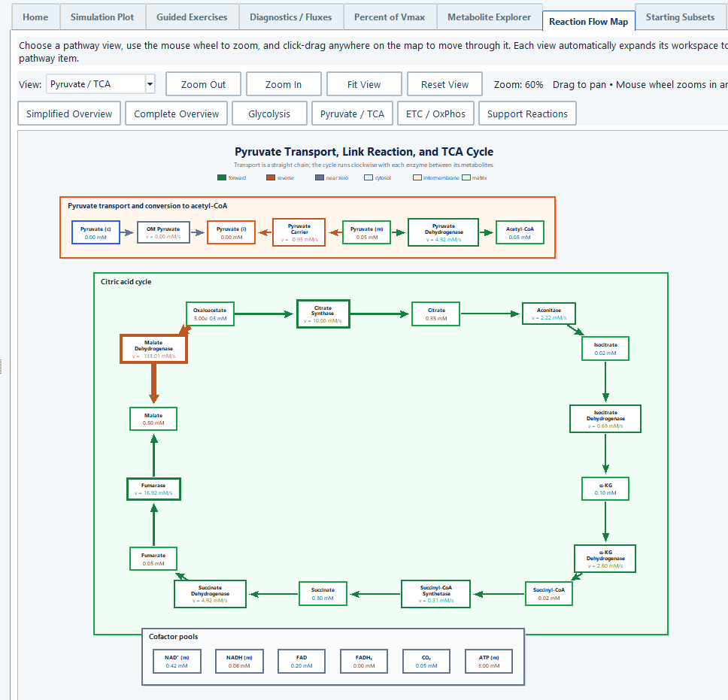Screen dimensions: 728x700
Task: Select the α-KG 0.10 mM node
Action: (x=605, y=489)
